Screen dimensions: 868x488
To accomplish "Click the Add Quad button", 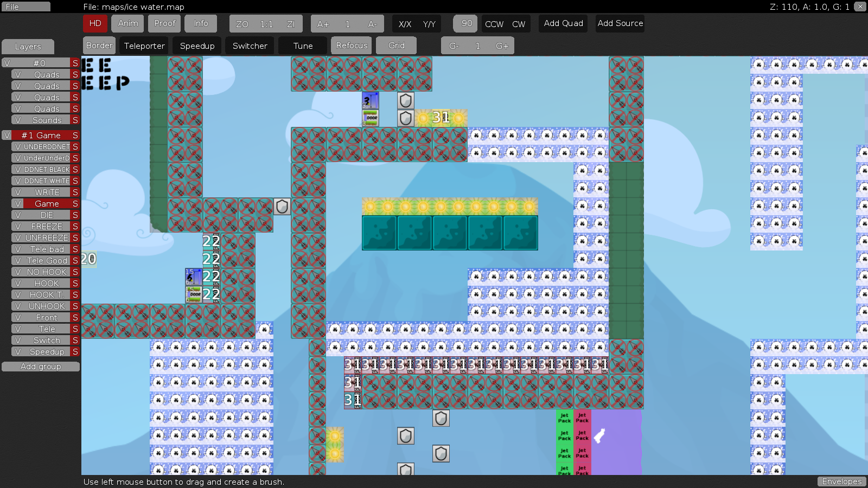I will coord(563,23).
